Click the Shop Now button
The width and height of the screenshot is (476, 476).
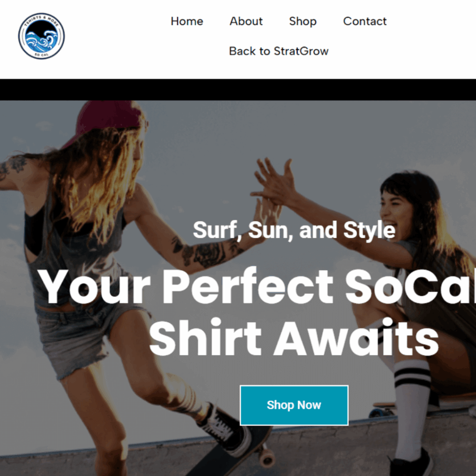tap(294, 405)
